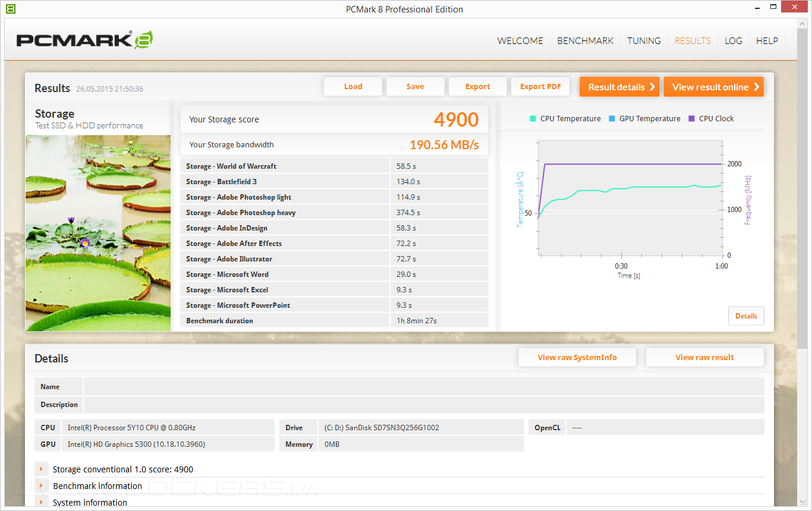Click View result online
Screen dimensions: 812x511
(714, 87)
